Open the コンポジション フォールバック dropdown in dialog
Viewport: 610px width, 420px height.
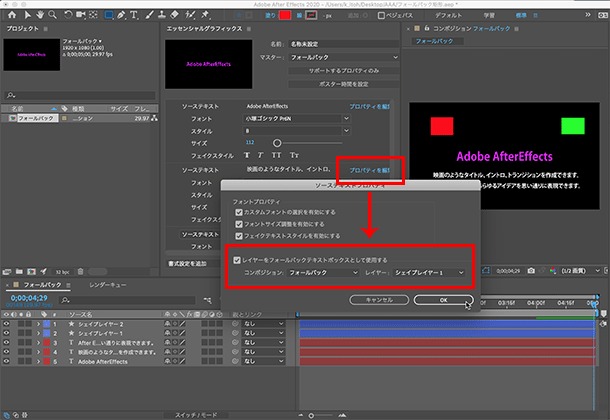pyautogui.click(x=323, y=273)
